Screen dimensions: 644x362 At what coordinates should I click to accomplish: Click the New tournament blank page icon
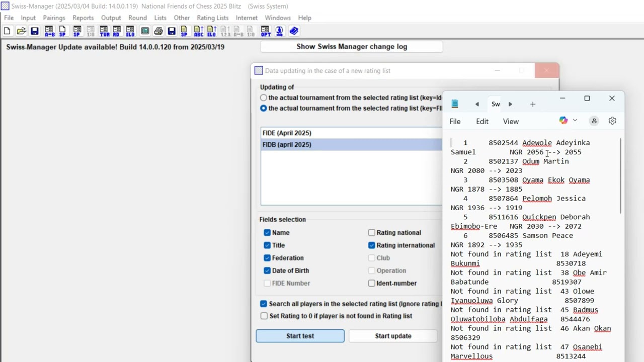(7, 31)
